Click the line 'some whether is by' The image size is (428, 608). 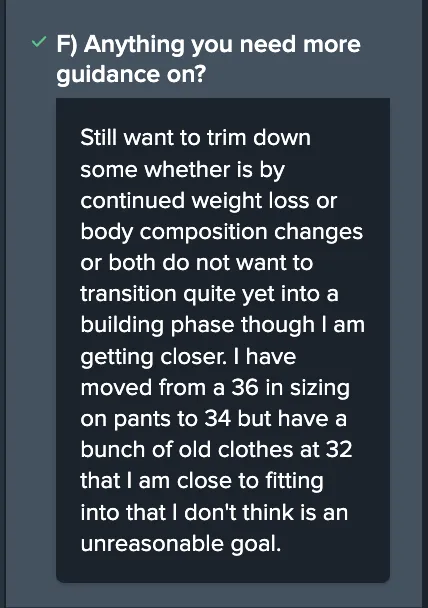point(183,170)
